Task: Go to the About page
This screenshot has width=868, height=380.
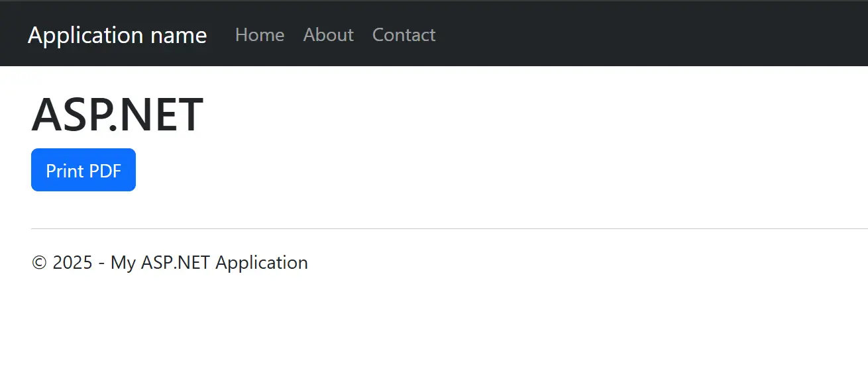Action: tap(329, 35)
